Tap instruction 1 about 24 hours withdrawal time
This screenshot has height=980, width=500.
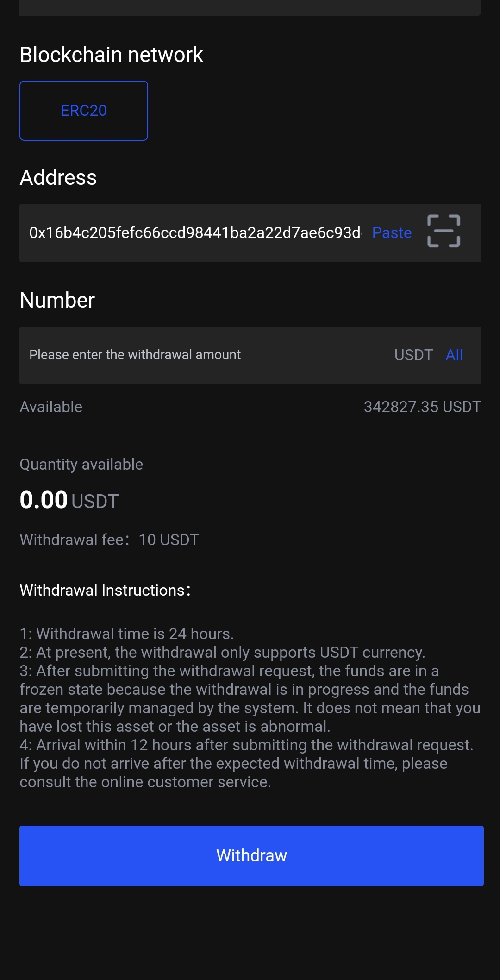tap(127, 634)
